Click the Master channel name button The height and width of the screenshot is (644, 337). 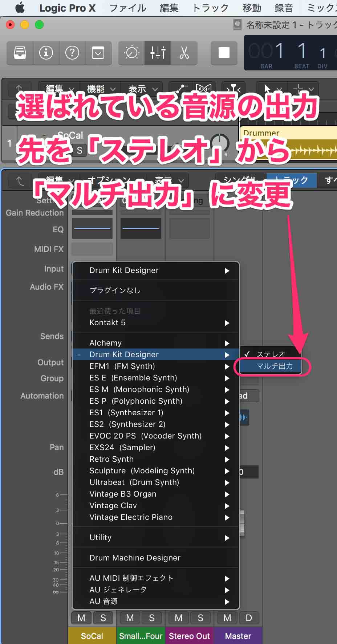tap(238, 636)
